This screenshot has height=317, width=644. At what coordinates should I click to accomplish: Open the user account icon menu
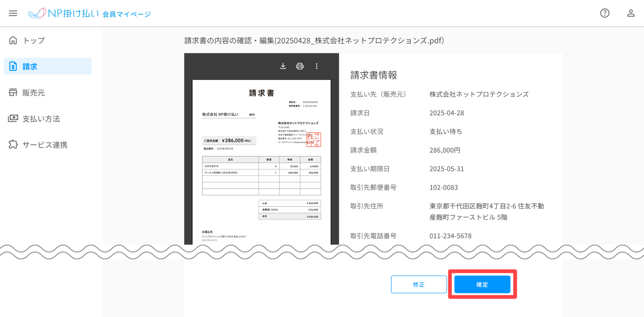click(x=631, y=13)
